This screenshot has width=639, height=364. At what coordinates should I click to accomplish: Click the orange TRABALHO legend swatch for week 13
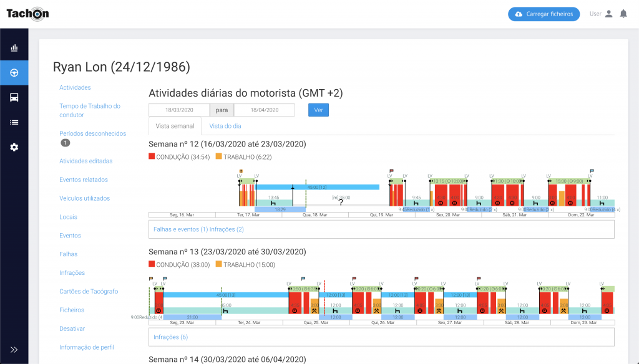tap(218, 264)
